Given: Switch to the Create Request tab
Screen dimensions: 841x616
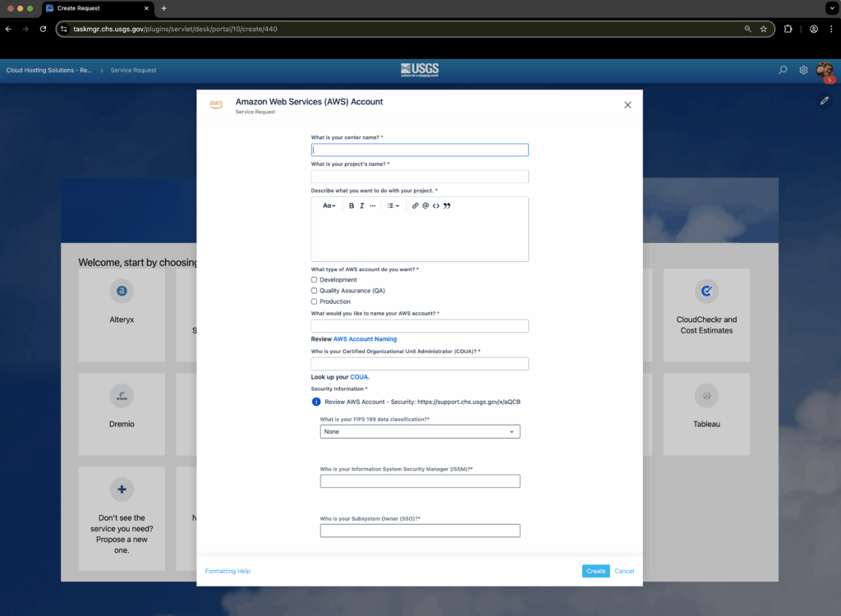Looking at the screenshot, I should click(x=98, y=8).
